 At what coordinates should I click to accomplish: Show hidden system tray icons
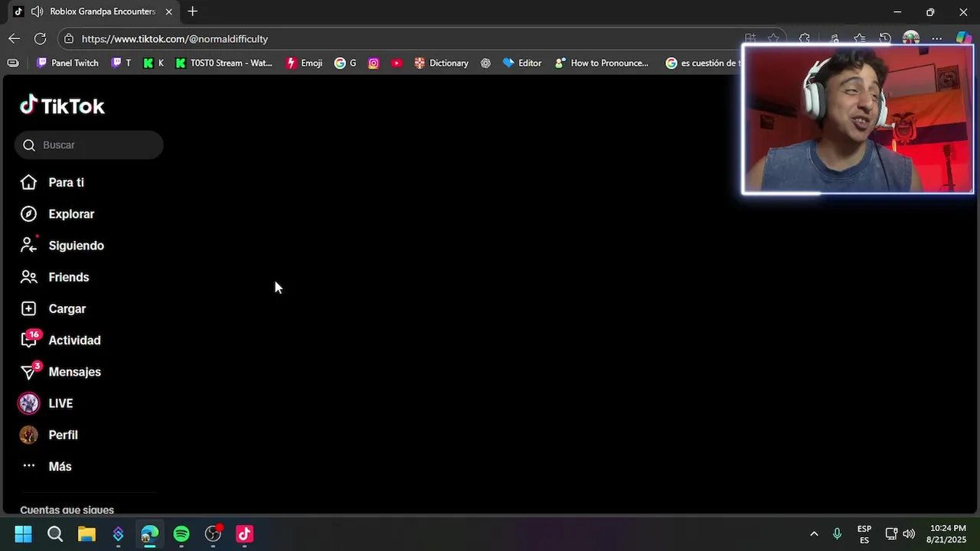(x=814, y=534)
